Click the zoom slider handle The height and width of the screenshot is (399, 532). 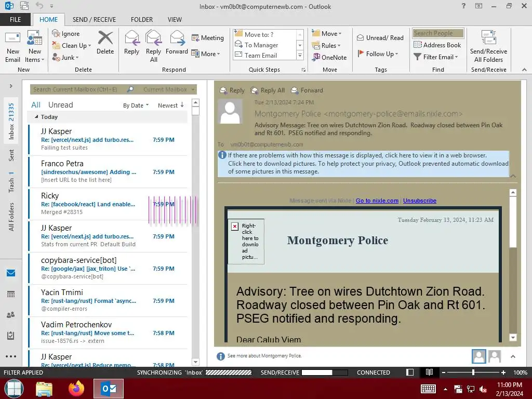click(x=473, y=372)
